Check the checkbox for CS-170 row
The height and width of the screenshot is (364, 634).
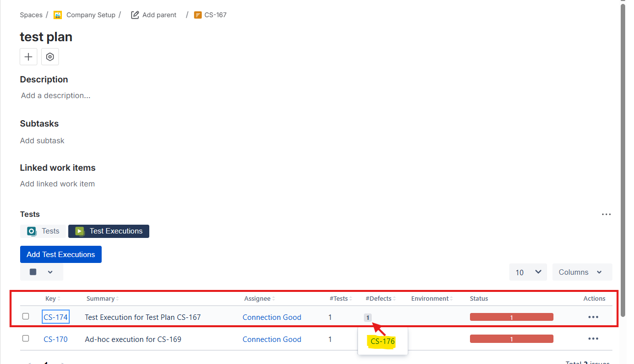point(26,338)
